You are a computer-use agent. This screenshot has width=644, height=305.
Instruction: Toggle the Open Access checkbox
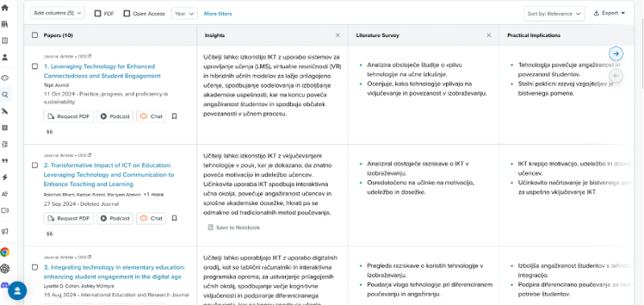pyautogui.click(x=127, y=14)
